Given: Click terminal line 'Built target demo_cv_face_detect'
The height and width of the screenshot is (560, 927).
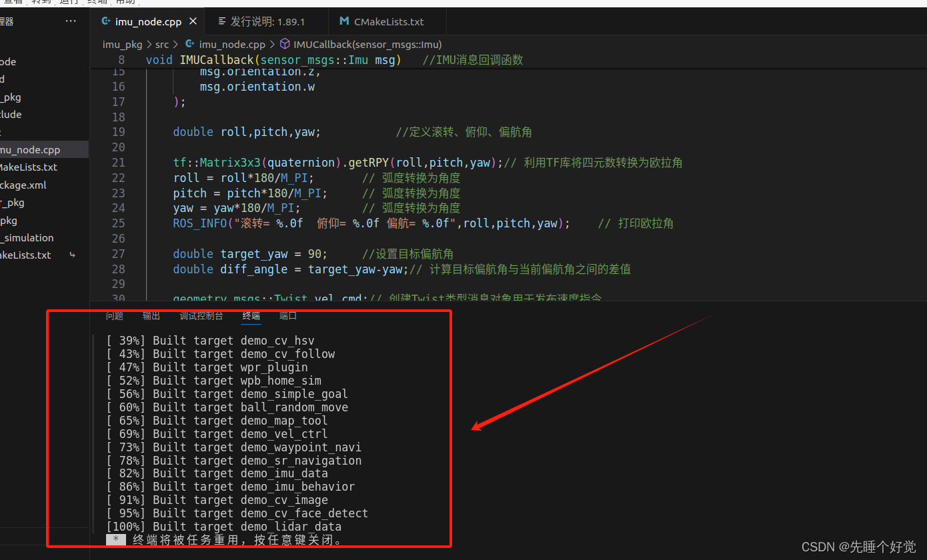Looking at the screenshot, I should tap(260, 513).
